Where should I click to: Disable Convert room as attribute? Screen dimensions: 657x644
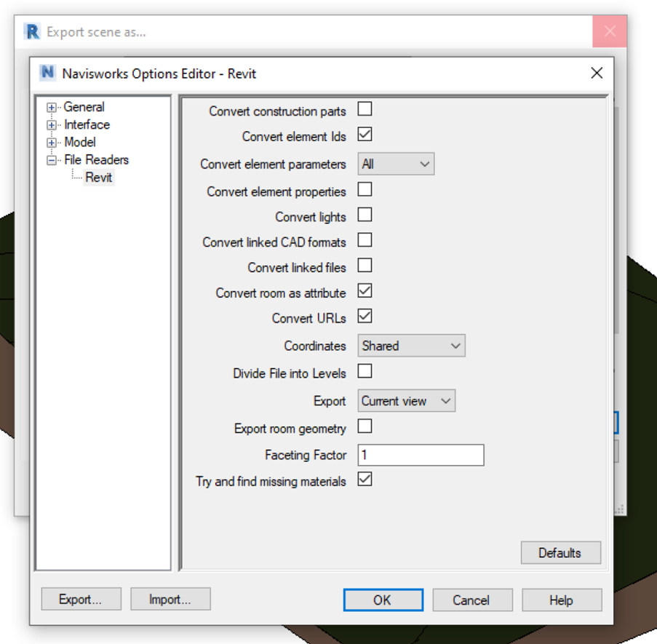(365, 291)
